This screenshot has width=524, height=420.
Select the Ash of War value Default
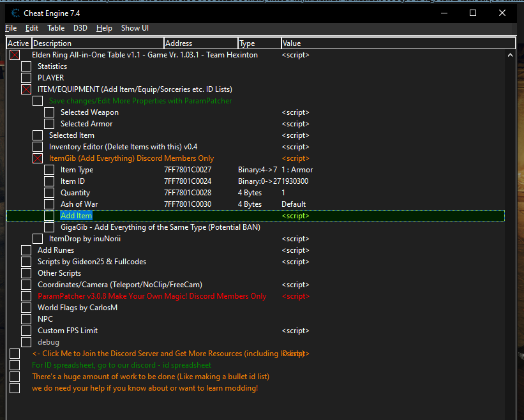tap(294, 204)
